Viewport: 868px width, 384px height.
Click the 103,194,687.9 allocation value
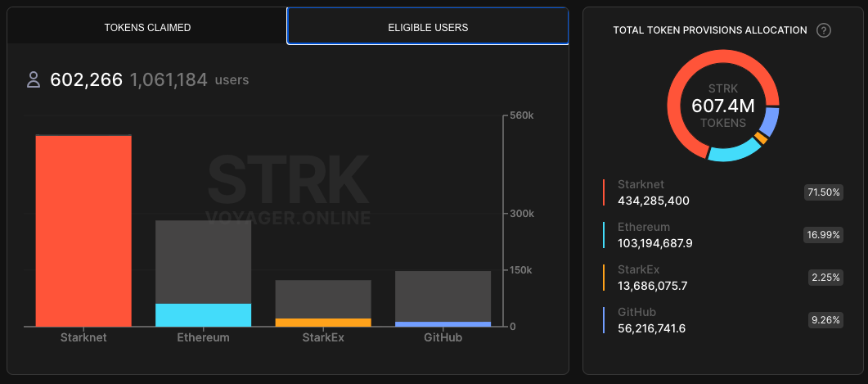pyautogui.click(x=655, y=243)
